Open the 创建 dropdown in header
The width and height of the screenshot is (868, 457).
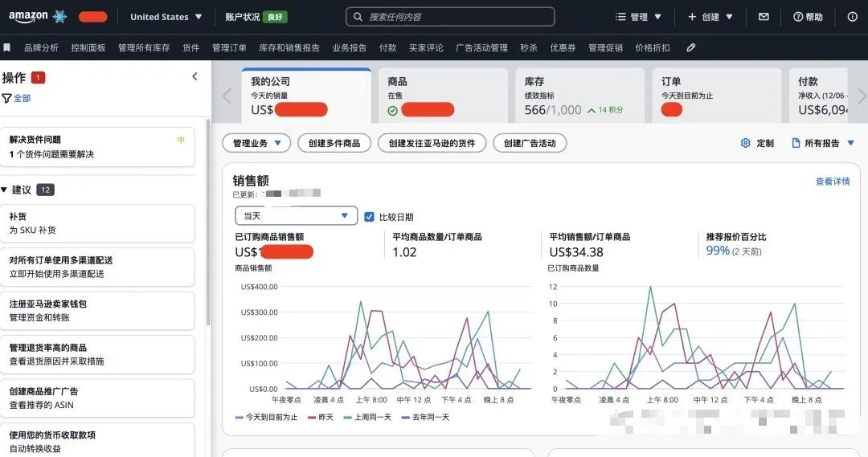(x=710, y=17)
